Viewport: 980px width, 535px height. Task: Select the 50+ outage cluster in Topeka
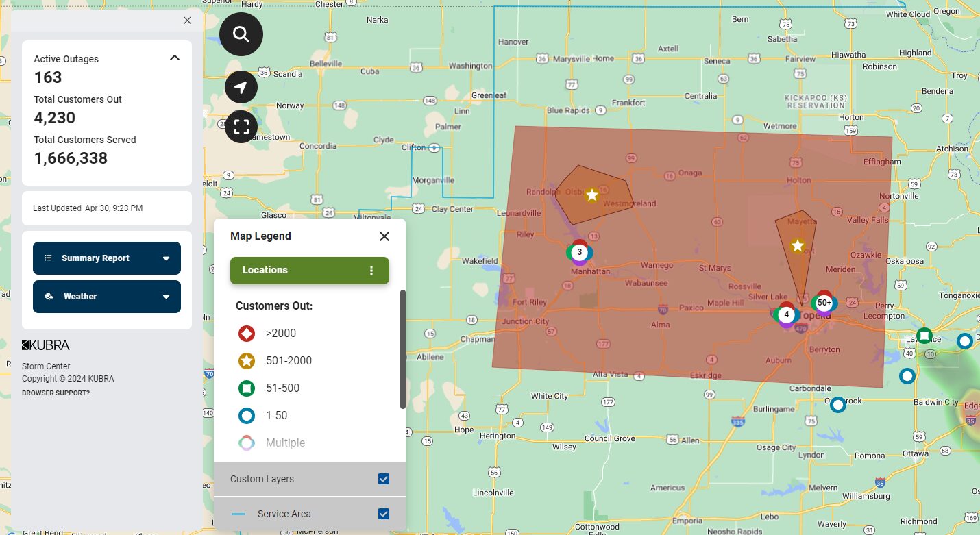click(824, 303)
